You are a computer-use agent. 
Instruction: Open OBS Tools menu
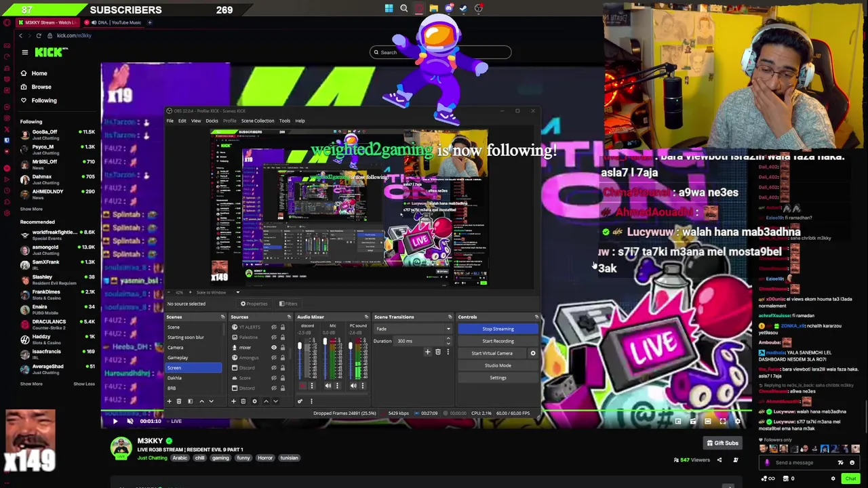[285, 121]
